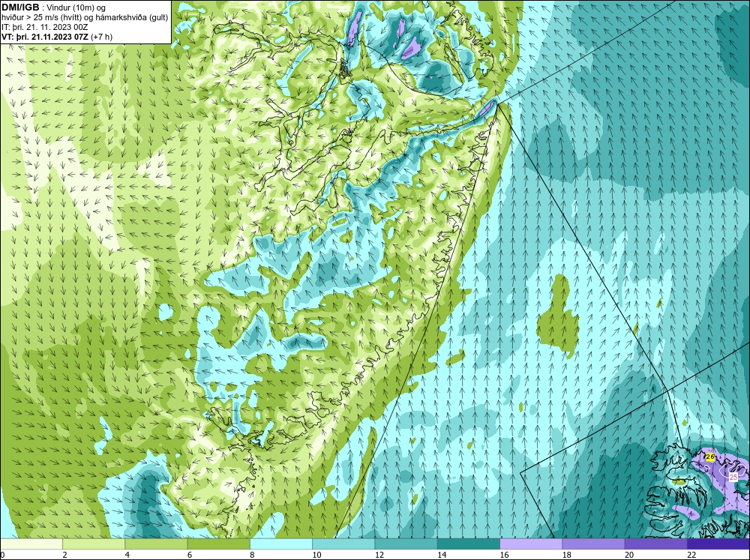Viewport: 750px width, 560px height.
Task: Click the 18–20 m/s purple legend swatch
Action: (x=593, y=544)
